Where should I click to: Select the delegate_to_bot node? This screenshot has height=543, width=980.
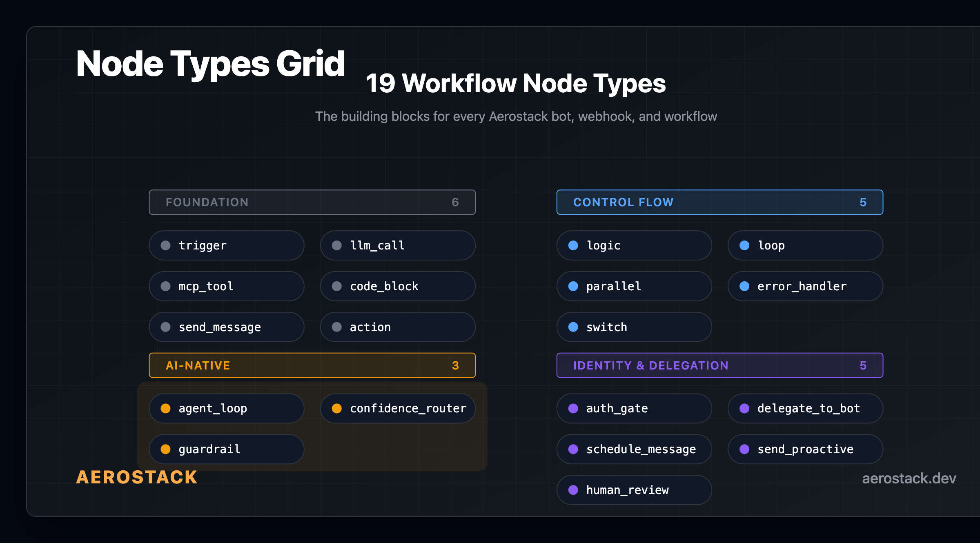pos(805,408)
